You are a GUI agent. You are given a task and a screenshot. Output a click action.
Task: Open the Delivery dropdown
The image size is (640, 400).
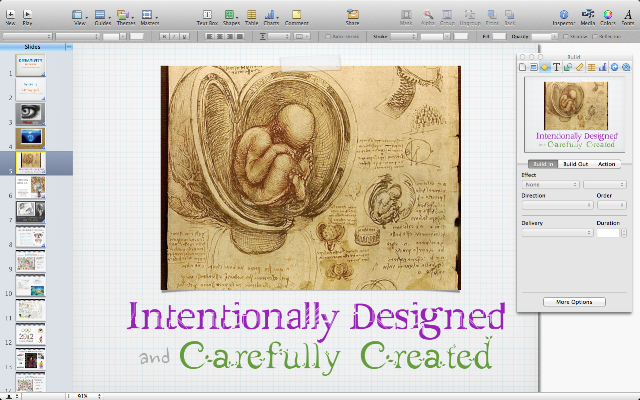(557, 233)
